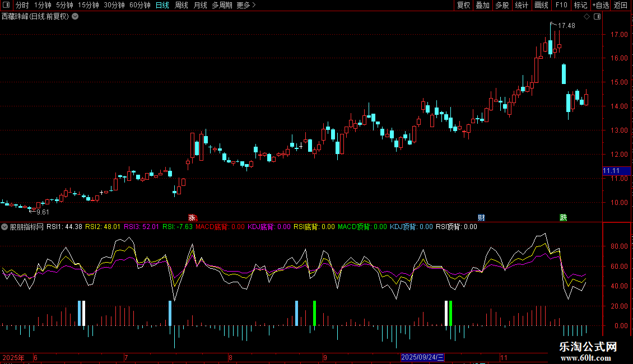633x364 pixels.
Task: Select the 60分钟 period tab
Action: [140, 5]
